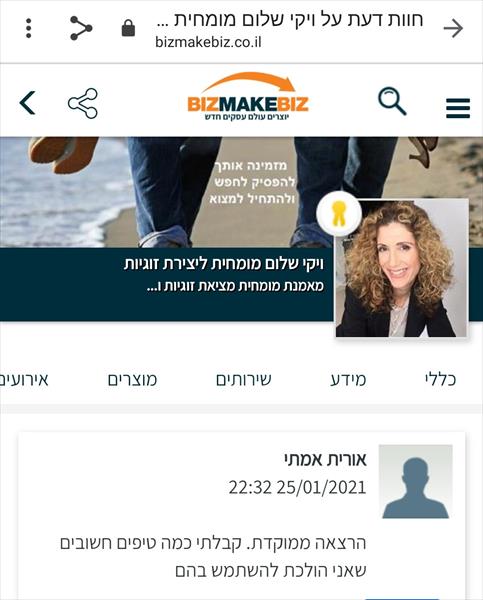Open the hamburger navigation menu
The image size is (483, 600).
(458, 108)
